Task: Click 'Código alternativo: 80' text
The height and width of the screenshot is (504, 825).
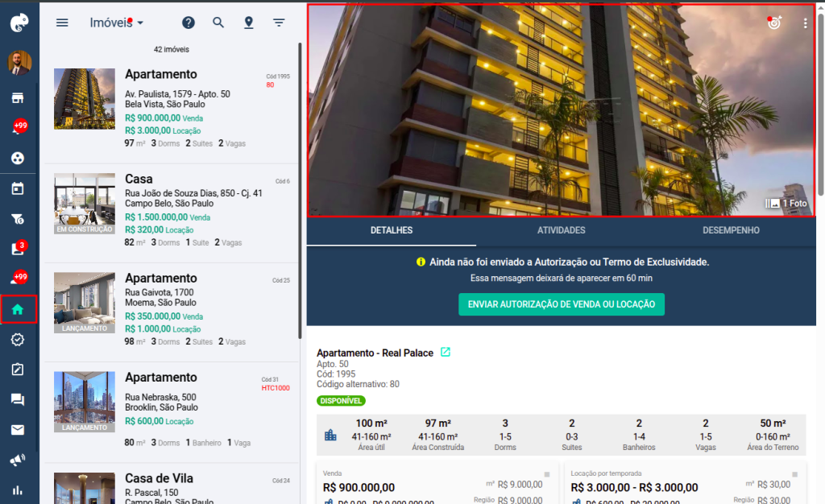Action: (358, 384)
